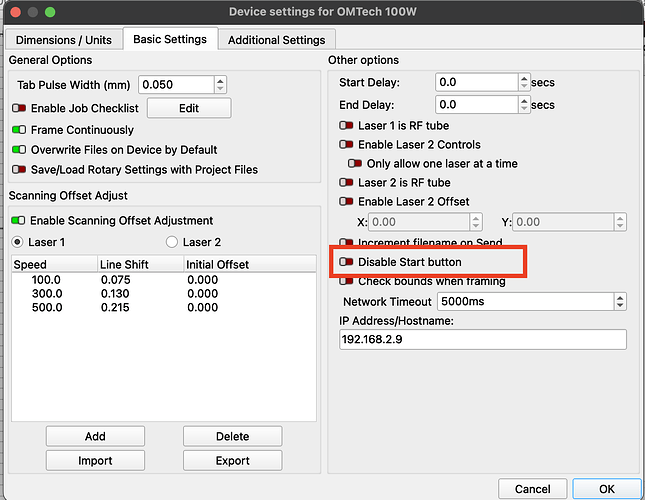Screen dimensions: 645x500
Task: Click the Delete button
Action: (x=232, y=436)
